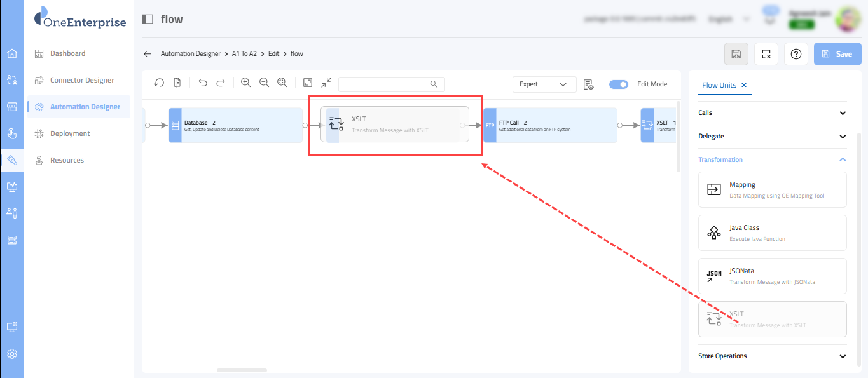Open the Expert mode dropdown
This screenshot has height=378, width=868.
(x=544, y=84)
